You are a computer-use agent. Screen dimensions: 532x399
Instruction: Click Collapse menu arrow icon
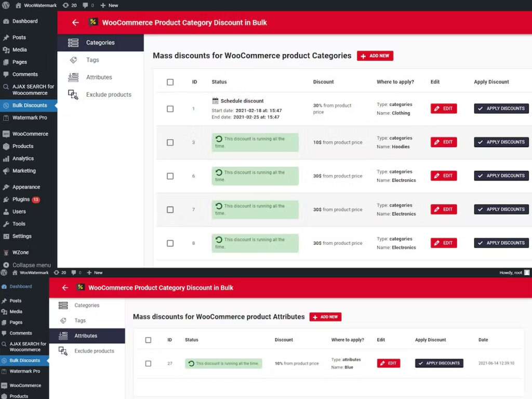tap(6, 265)
